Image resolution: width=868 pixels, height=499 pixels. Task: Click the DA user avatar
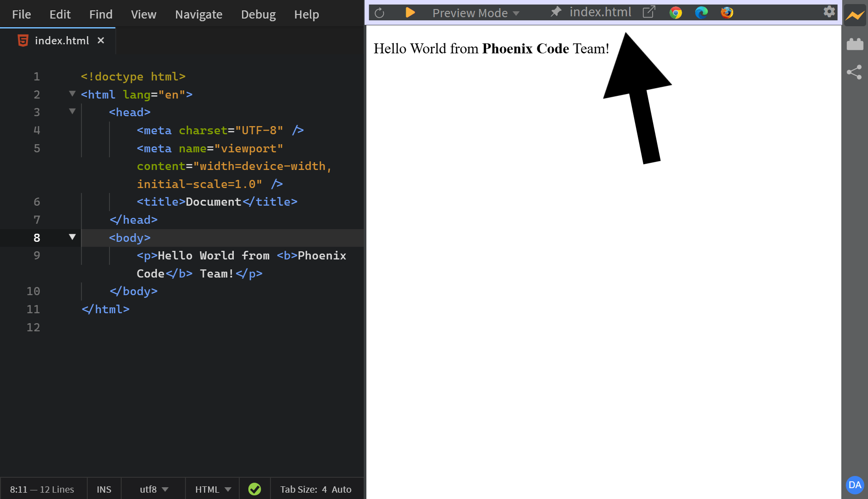coord(854,485)
